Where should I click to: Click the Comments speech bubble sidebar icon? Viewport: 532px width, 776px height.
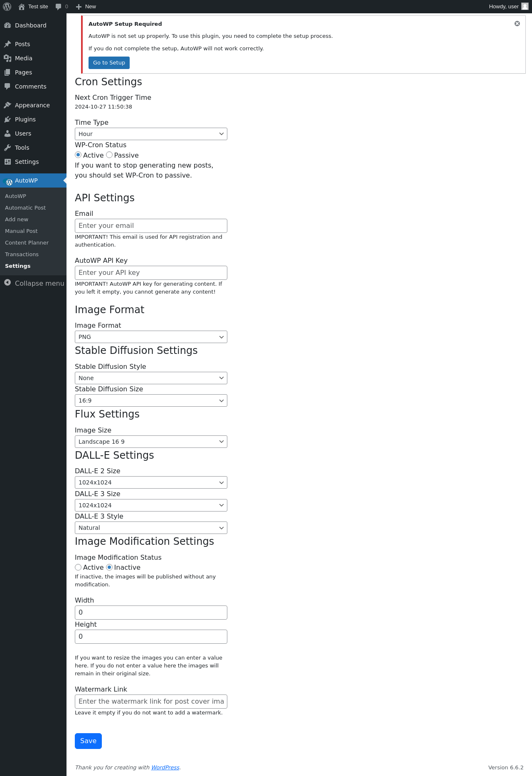click(x=7, y=86)
